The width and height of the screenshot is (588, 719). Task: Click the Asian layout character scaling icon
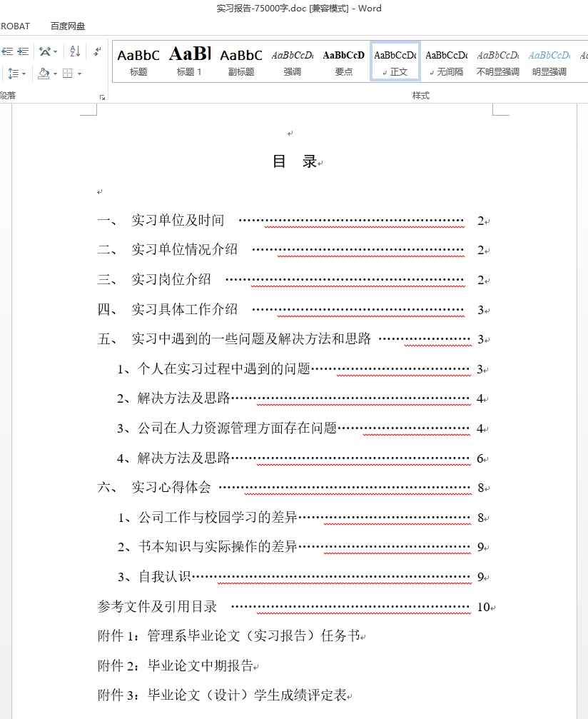[x=44, y=51]
